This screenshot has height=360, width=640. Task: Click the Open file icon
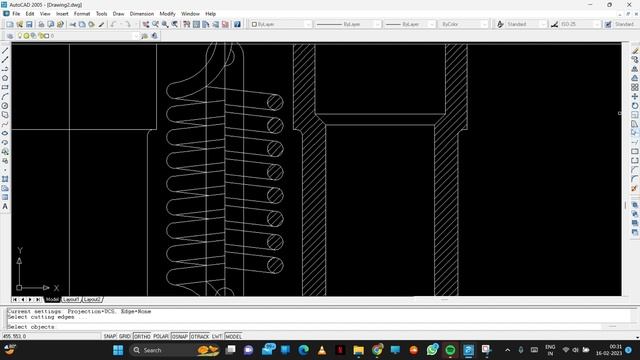(x=20, y=24)
